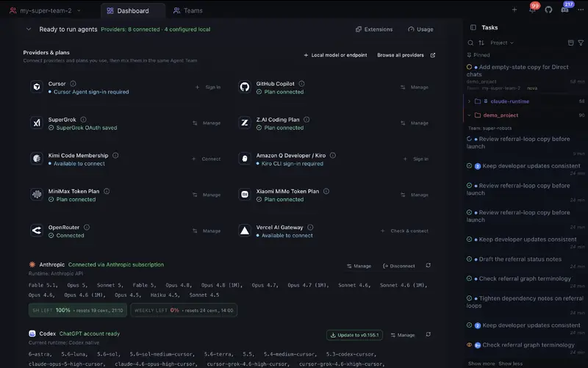The image size is (588, 368).
Task: Open task search magnifier icon
Action: point(470,43)
